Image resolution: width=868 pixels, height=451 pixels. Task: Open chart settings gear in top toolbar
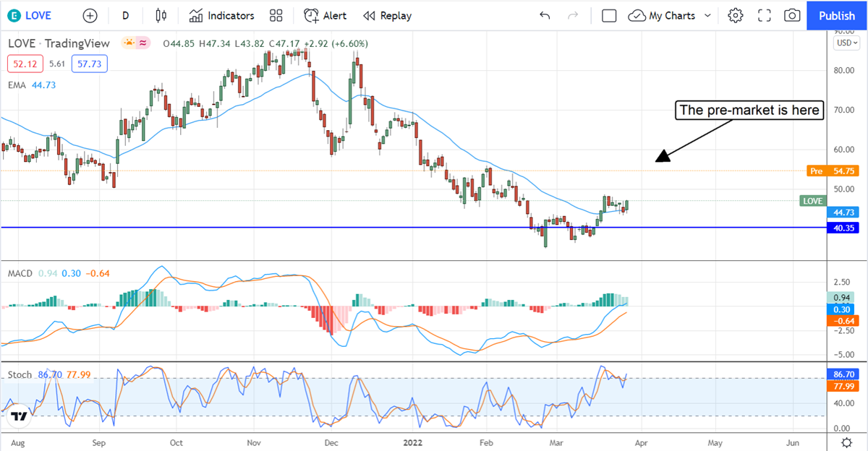coord(736,15)
